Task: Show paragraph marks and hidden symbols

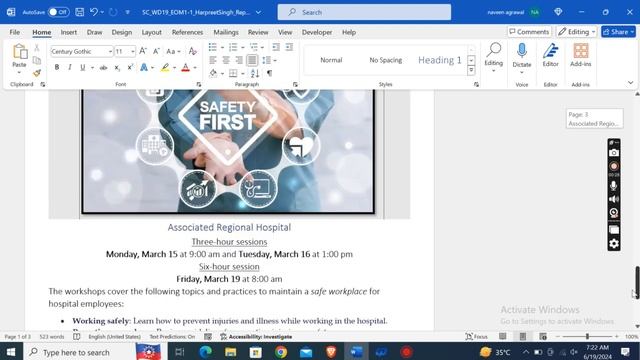Action: coord(269,73)
